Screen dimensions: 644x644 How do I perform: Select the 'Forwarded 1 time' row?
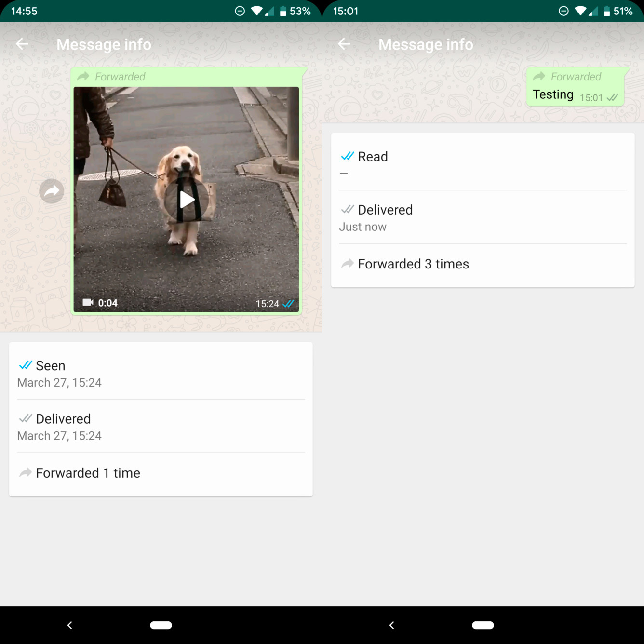161,473
